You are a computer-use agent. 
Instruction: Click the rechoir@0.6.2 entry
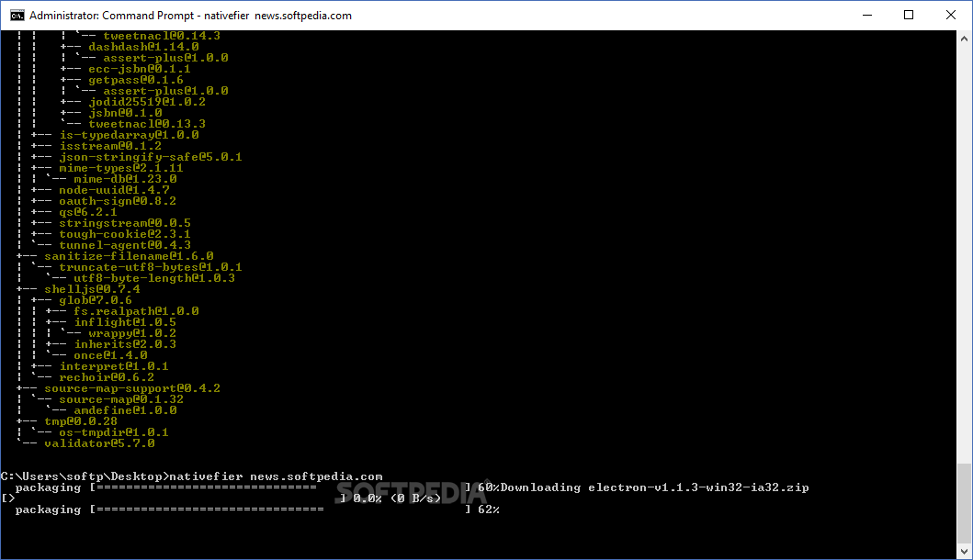107,377
